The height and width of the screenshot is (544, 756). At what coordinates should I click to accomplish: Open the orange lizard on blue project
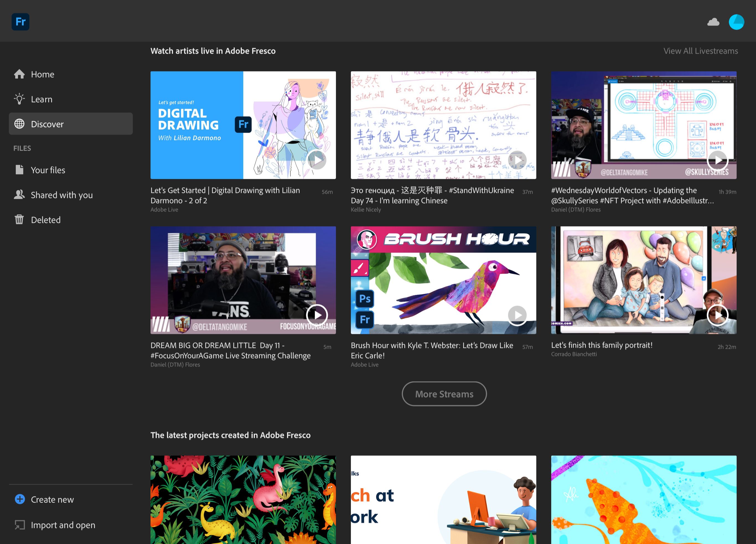[644, 500]
